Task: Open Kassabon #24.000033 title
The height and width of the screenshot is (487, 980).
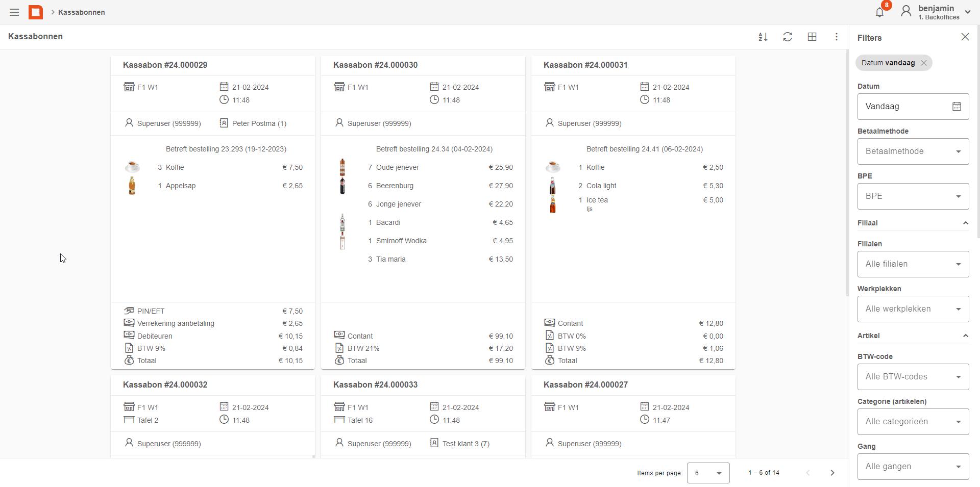Action: tap(375, 385)
